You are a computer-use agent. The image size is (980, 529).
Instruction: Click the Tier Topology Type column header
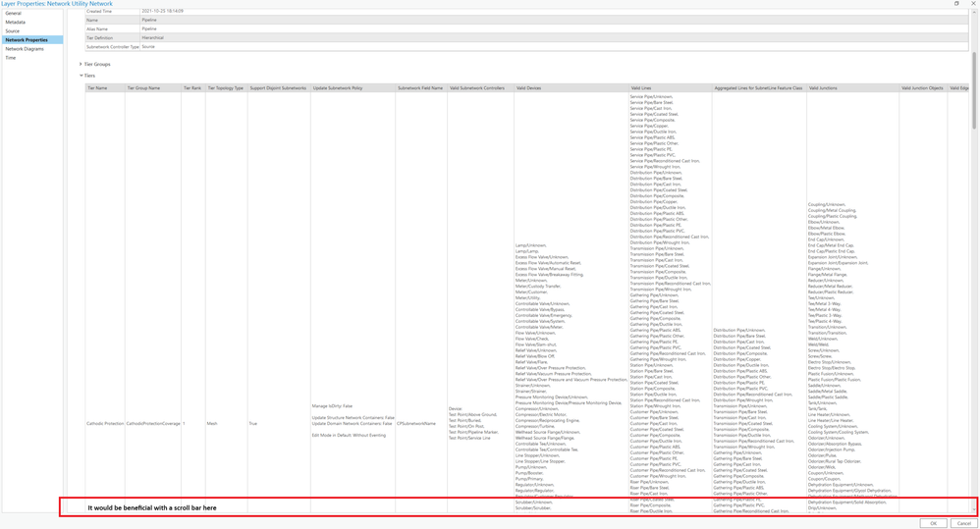(x=226, y=88)
